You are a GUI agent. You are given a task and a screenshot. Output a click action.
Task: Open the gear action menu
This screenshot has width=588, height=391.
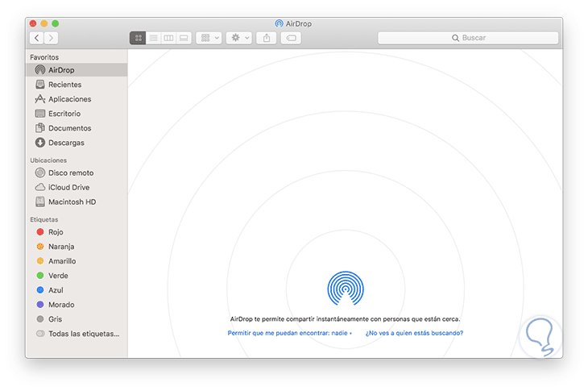pos(239,38)
